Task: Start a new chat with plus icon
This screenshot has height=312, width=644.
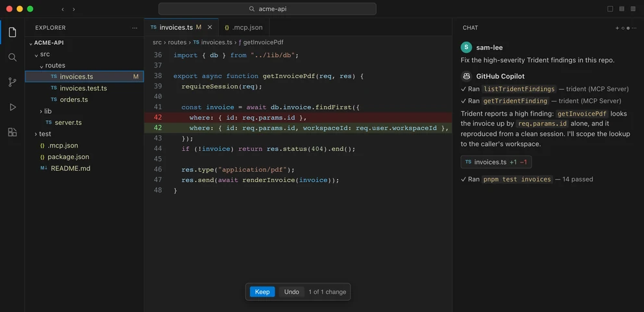Action: pos(617,28)
